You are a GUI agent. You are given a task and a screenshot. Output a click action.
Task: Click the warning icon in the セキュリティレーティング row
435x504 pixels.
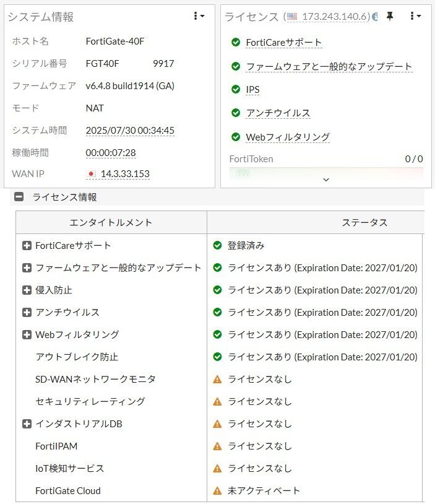coord(218,402)
